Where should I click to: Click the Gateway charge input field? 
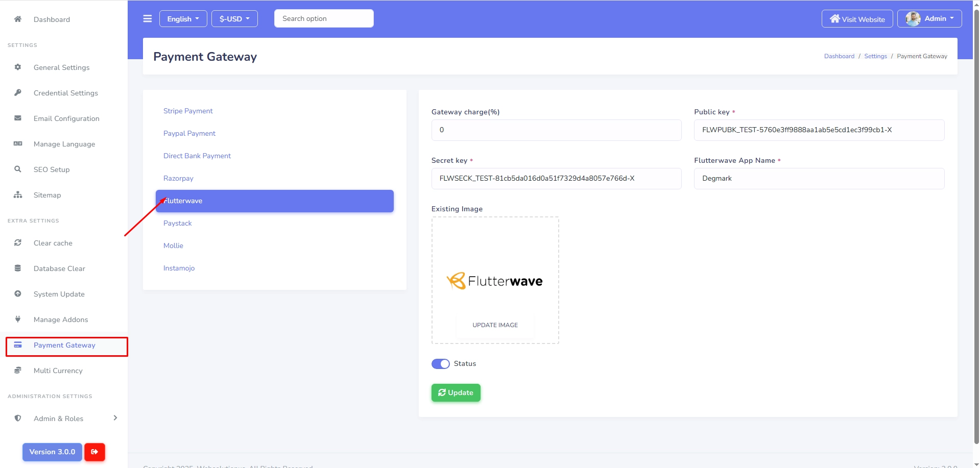(x=556, y=130)
